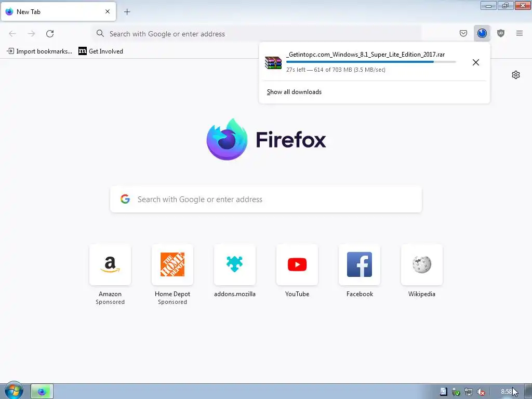The width and height of the screenshot is (532, 399).
Task: Open the Windows Start menu orb
Action: click(14, 391)
